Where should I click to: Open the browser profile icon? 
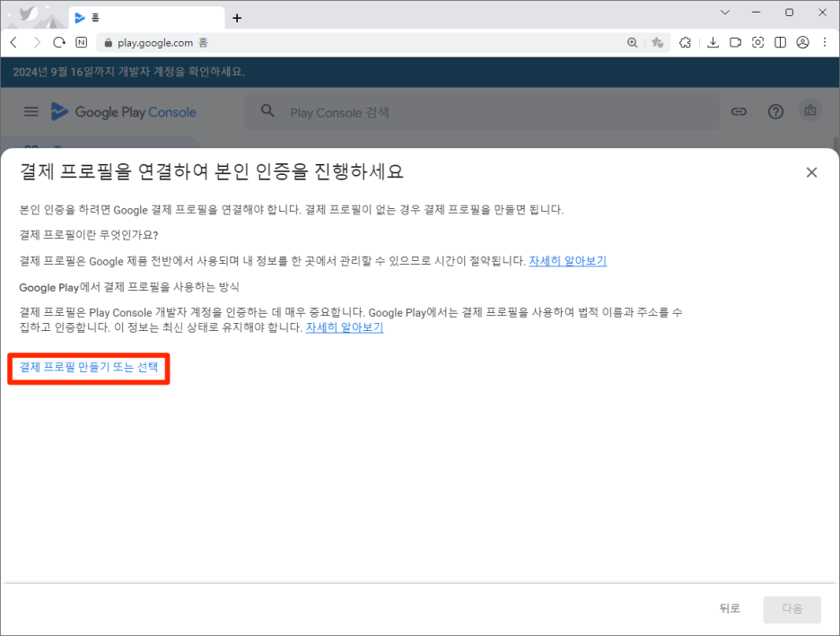802,42
